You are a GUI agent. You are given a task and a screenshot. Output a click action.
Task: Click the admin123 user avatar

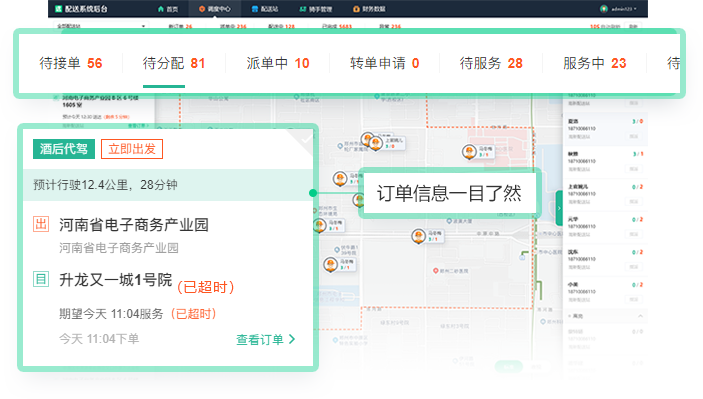point(604,9)
